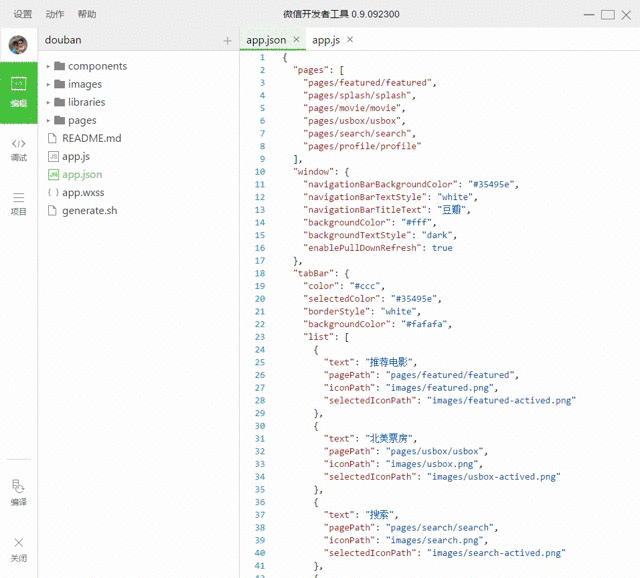640x578 pixels.
Task: Click "images/featured.png" on line 27
Action: point(439,387)
